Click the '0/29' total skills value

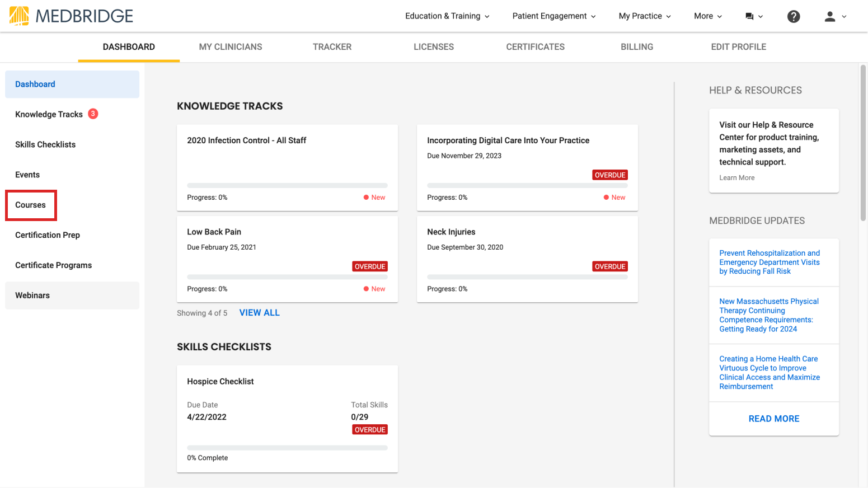[x=360, y=417]
